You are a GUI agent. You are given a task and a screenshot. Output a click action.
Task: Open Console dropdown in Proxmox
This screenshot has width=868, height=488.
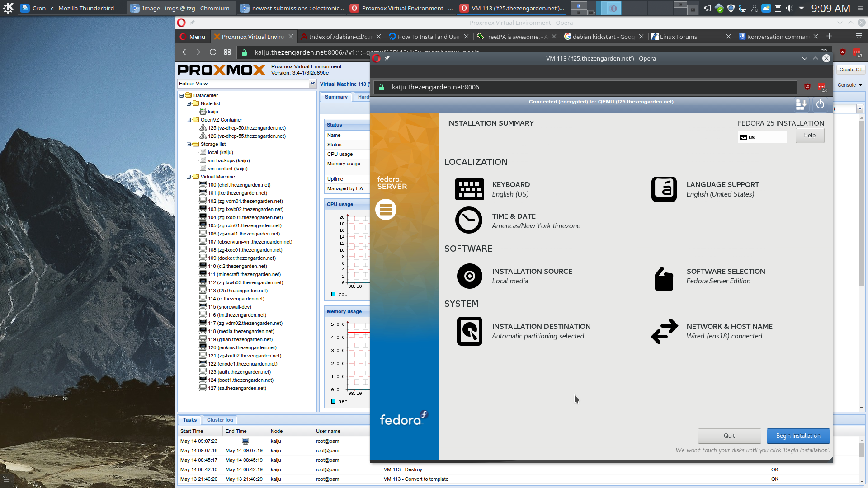(849, 85)
